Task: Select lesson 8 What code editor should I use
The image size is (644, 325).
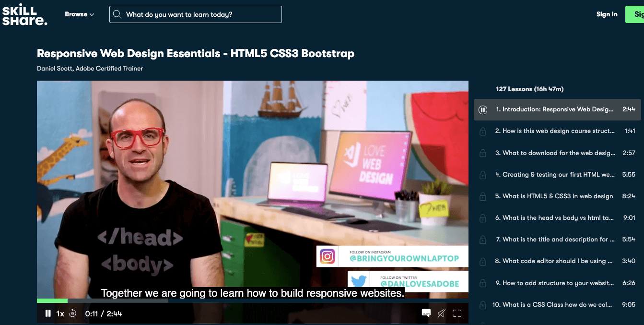Action: pyautogui.click(x=557, y=262)
